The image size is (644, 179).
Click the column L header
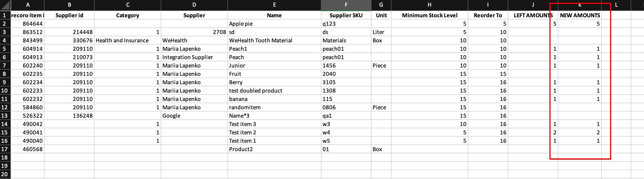point(616,5)
